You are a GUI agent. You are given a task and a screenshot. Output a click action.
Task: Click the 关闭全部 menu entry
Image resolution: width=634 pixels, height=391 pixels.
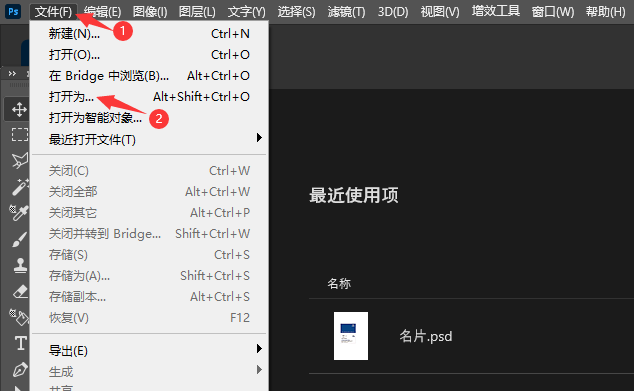(149, 192)
